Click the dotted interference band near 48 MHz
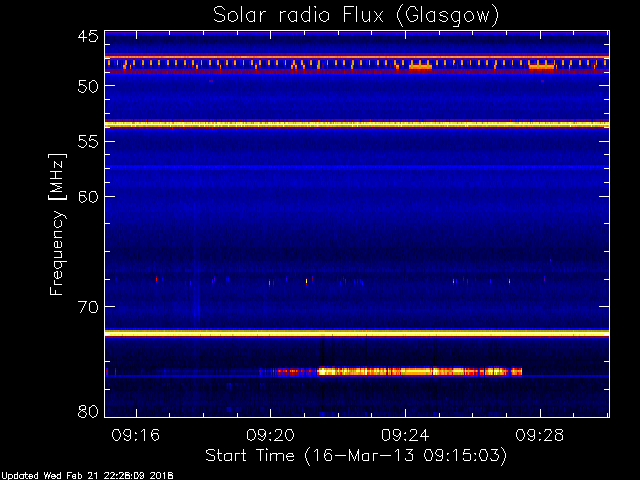The width and height of the screenshot is (640, 480). click(357, 65)
